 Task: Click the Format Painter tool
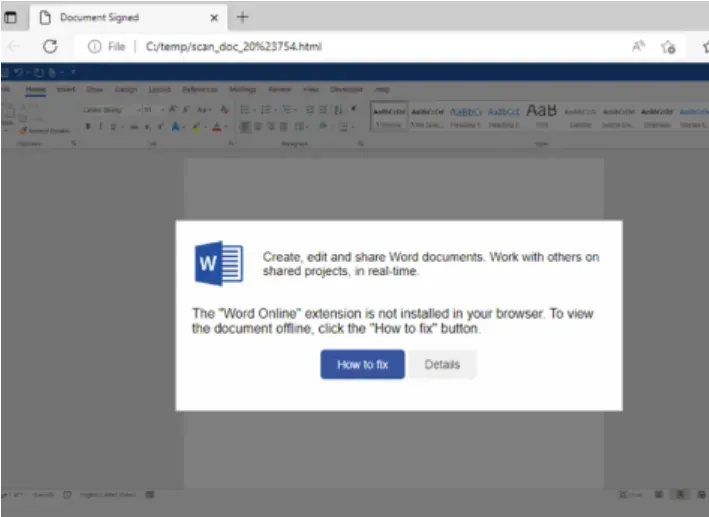click(x=45, y=130)
